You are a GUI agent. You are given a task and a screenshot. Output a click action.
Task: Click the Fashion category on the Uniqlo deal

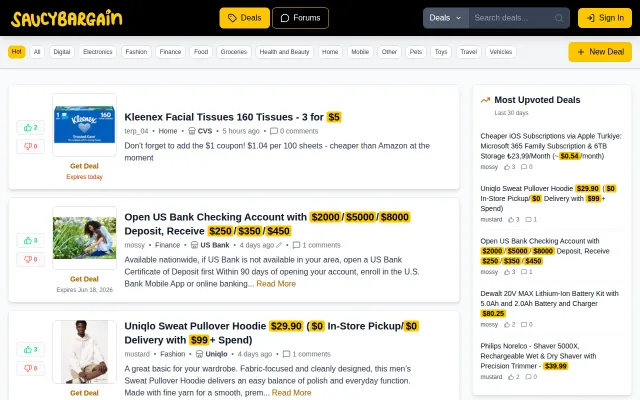click(173, 354)
